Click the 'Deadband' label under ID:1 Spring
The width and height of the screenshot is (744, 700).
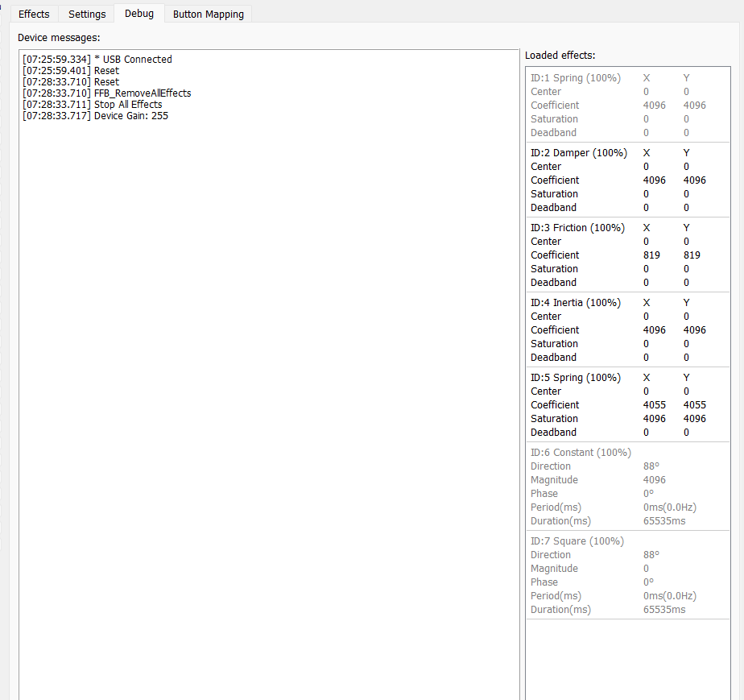click(x=553, y=133)
